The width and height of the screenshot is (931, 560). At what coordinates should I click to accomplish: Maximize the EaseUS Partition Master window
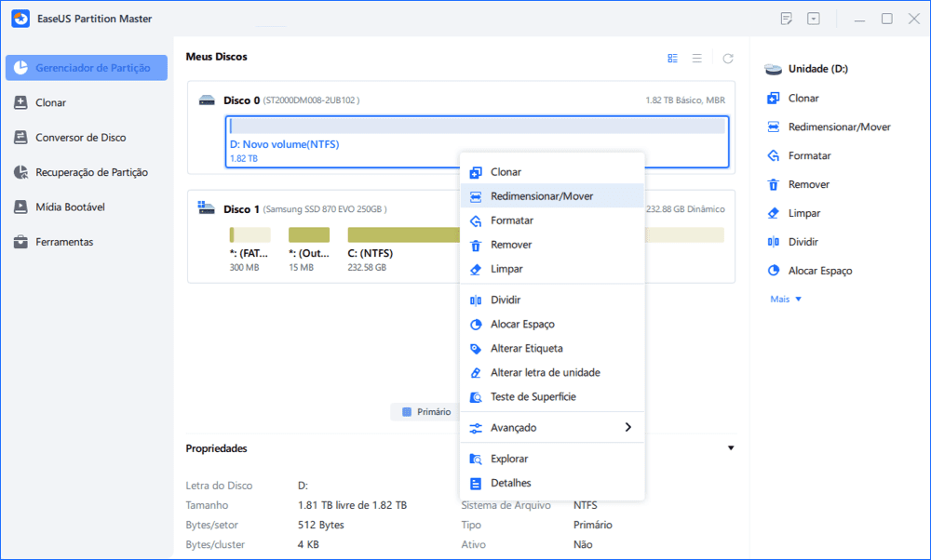(x=887, y=19)
